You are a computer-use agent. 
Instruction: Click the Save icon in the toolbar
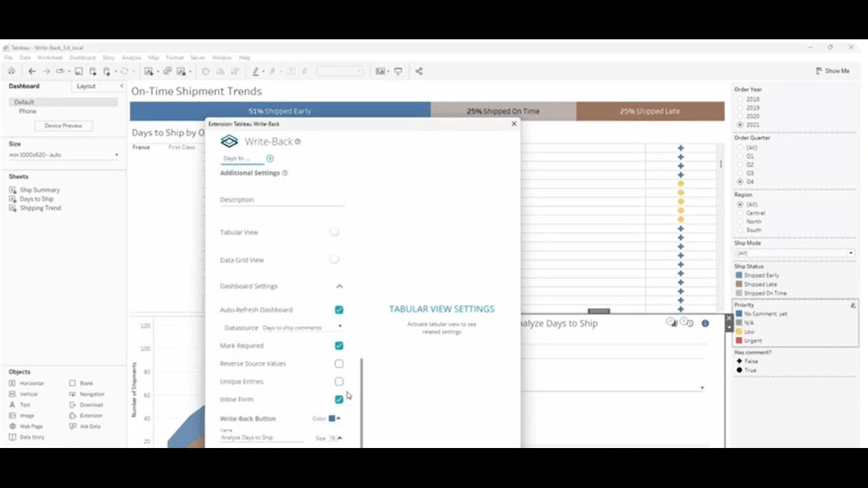[x=79, y=71]
